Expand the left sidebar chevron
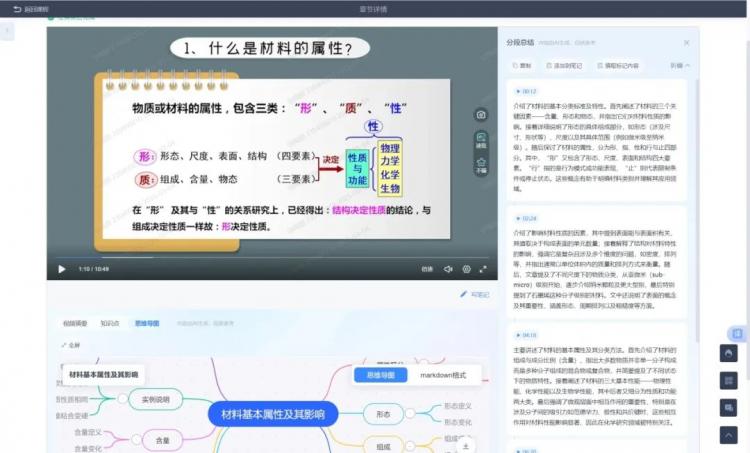750x453 pixels. [7, 31]
